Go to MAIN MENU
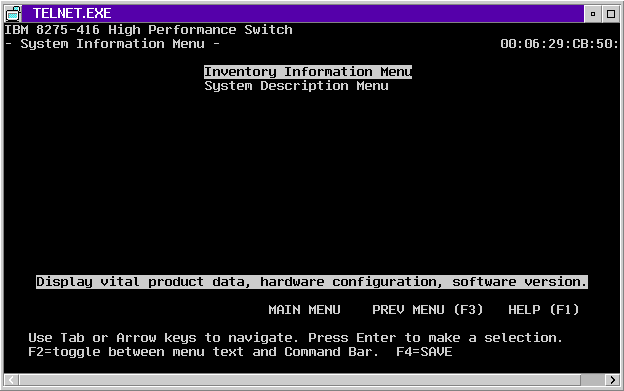This screenshot has width=624, height=391. (x=304, y=309)
